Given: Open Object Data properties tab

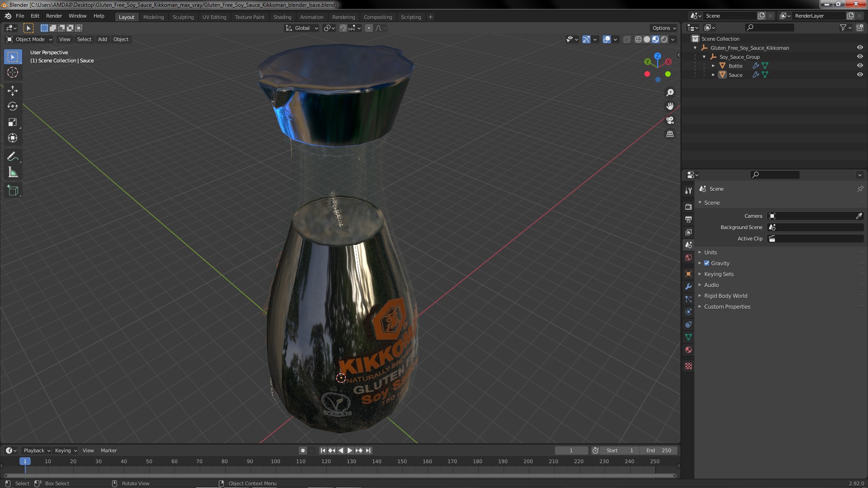Looking at the screenshot, I should (x=688, y=337).
